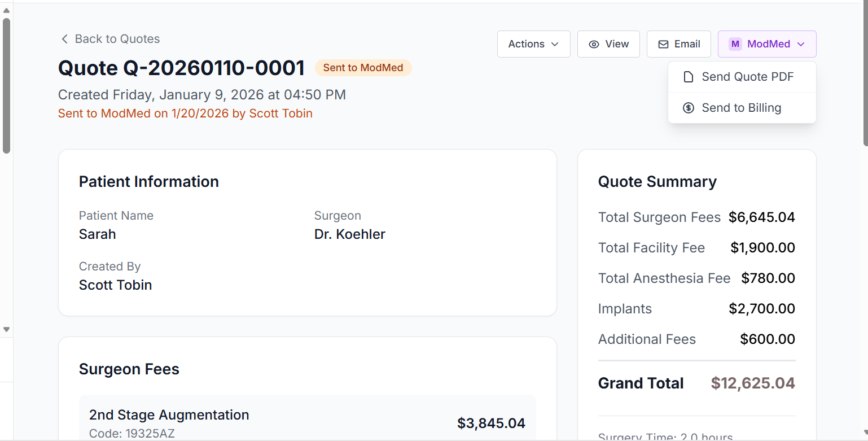Click the Surgeon Fees heading
Screen dimensions: 868x441
pyautogui.click(x=129, y=369)
